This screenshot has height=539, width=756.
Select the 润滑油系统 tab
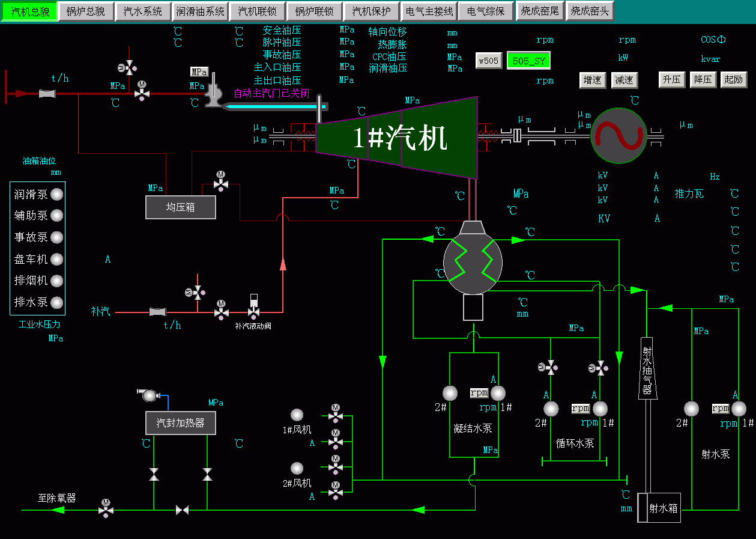pos(200,11)
